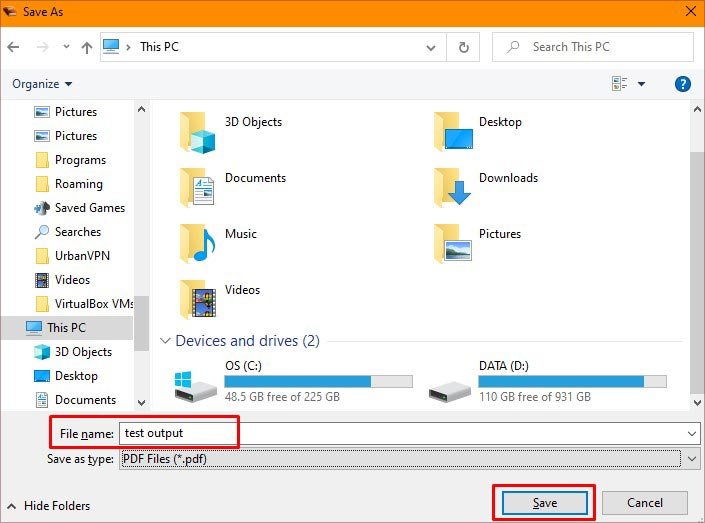705x523 pixels.
Task: Click sidebar scroll up arrow
Action: [x=141, y=109]
